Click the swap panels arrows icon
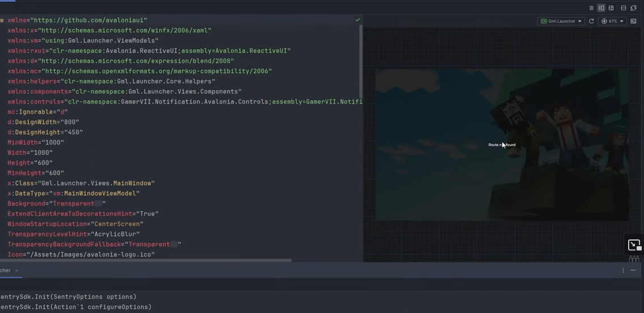 [633, 8]
